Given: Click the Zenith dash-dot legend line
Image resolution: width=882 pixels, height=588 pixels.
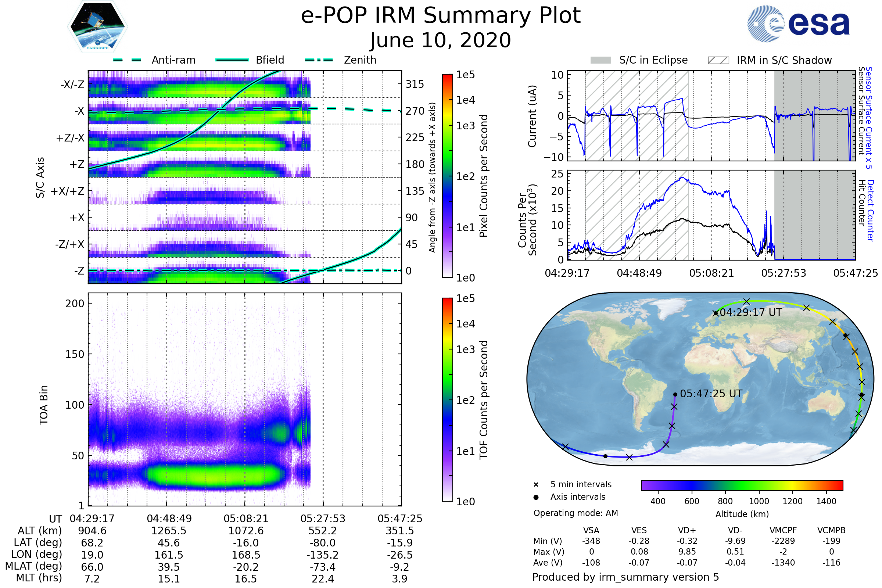Looking at the screenshot, I should click(x=319, y=60).
